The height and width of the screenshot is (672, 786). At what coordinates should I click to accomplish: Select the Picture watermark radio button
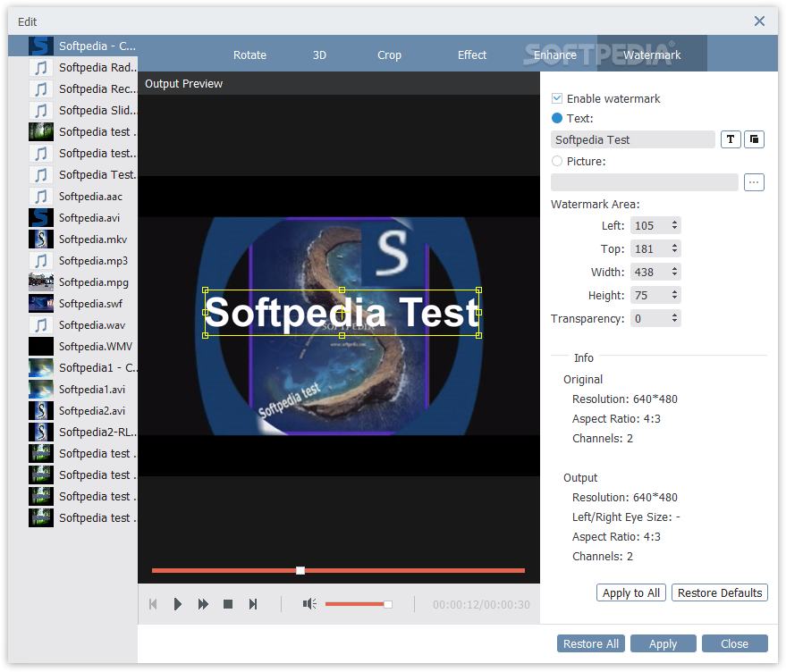tap(556, 162)
